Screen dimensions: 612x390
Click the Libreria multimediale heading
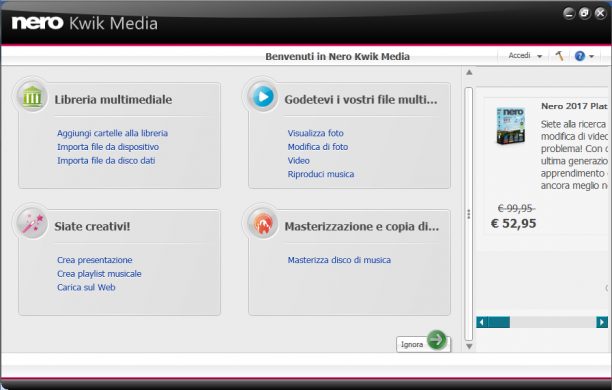click(x=113, y=100)
